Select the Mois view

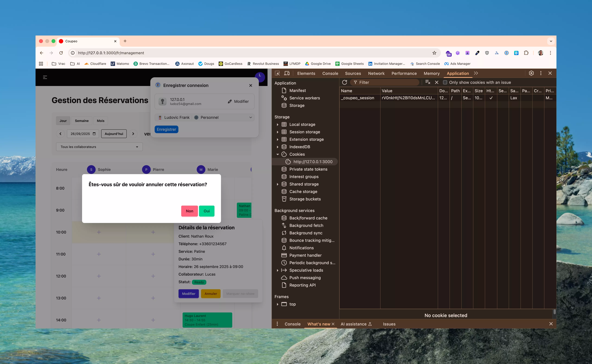tap(101, 121)
